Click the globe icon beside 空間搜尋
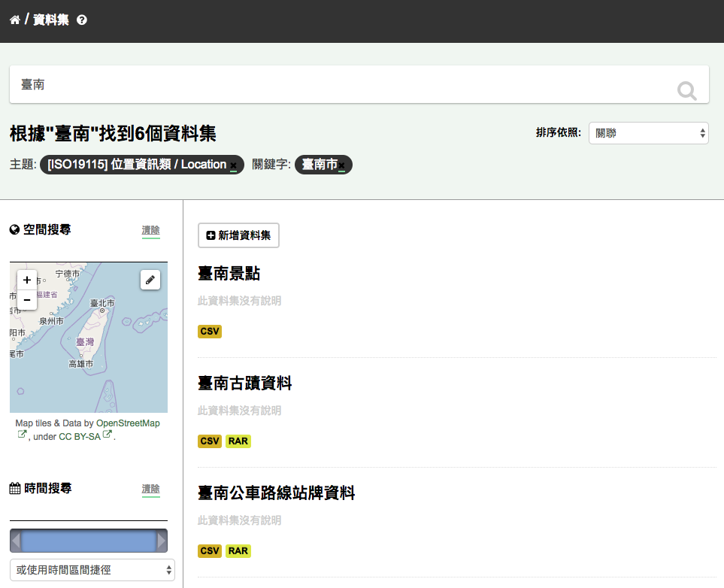 (x=14, y=229)
